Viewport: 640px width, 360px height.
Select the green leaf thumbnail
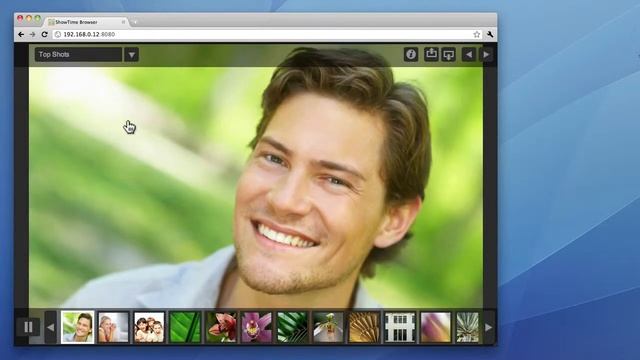click(x=185, y=327)
